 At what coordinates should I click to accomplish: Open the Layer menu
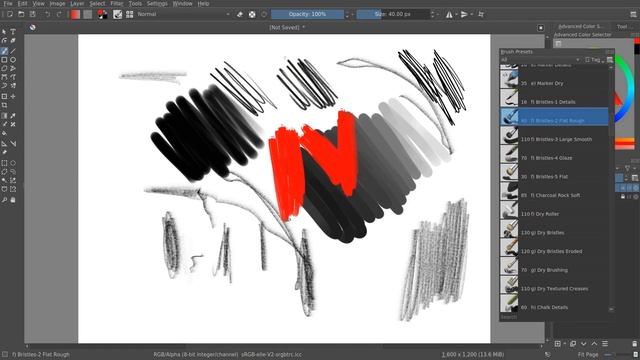(77, 3)
